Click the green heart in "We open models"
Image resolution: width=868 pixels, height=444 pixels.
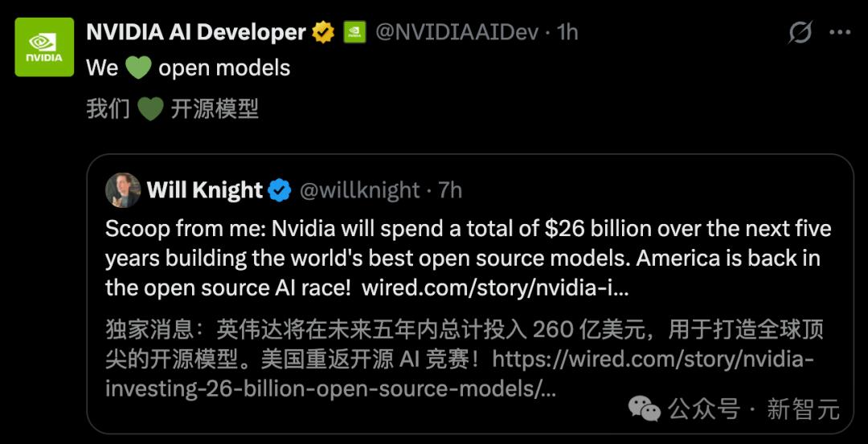pos(138,67)
